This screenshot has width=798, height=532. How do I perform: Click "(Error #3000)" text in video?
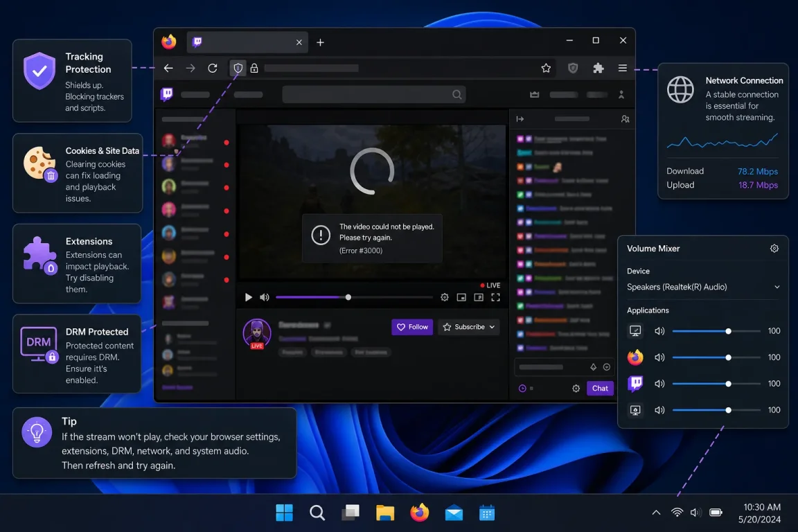[361, 251]
